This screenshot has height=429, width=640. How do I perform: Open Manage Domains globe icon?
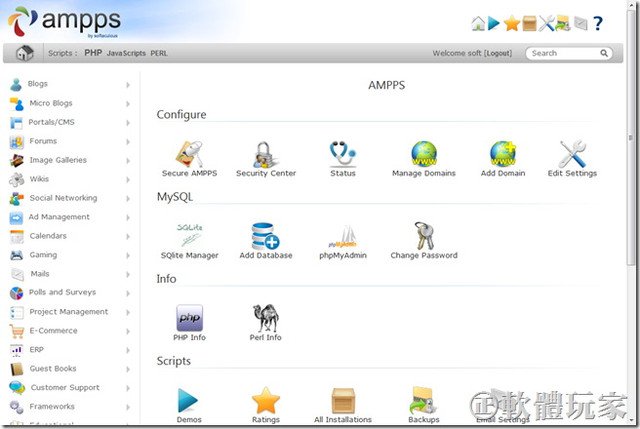coord(424,154)
